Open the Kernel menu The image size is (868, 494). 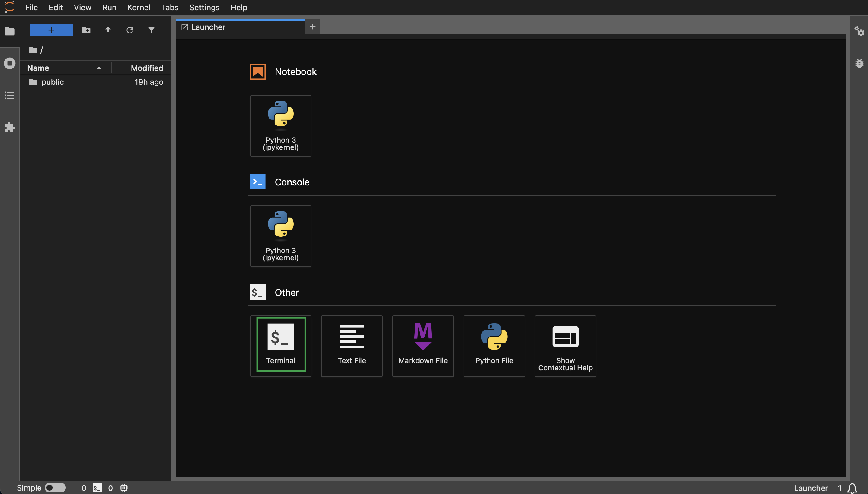(139, 7)
